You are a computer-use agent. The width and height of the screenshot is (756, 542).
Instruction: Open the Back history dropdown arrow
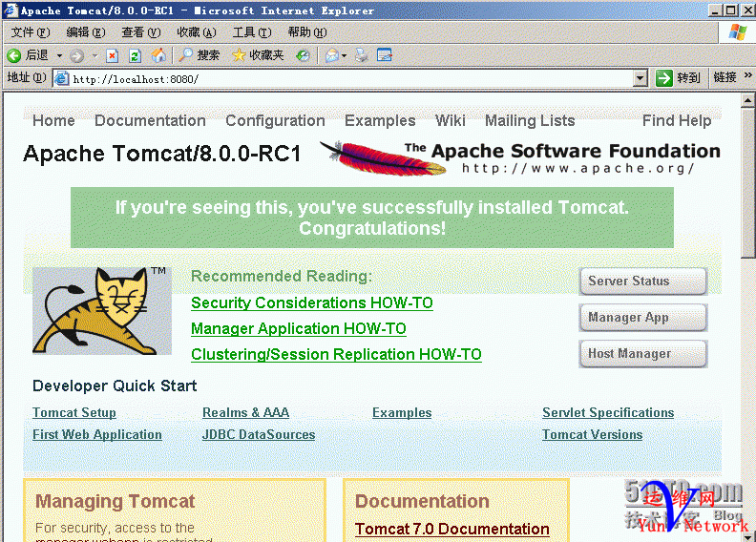click(59, 56)
